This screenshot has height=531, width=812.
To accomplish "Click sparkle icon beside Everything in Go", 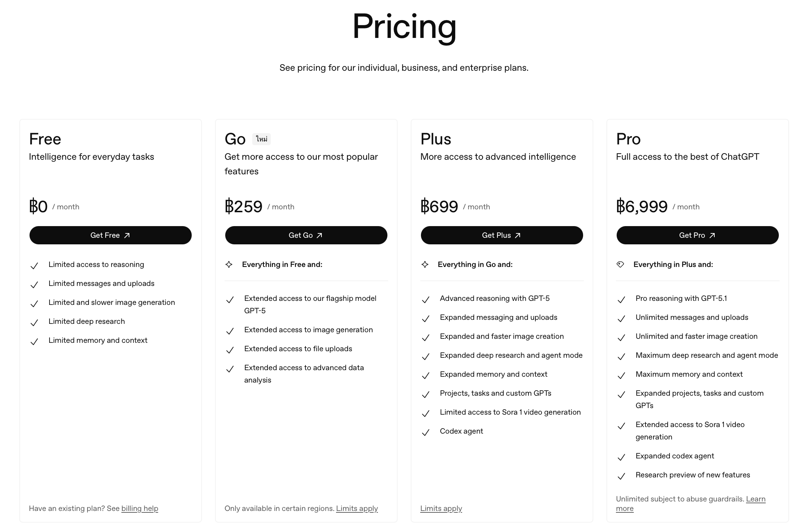I will 425,264.
